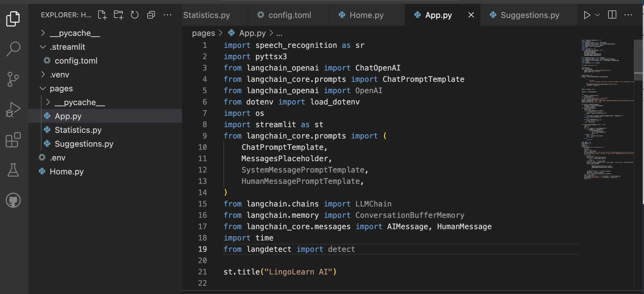The height and width of the screenshot is (294, 644).
Task: Collapse the .streamlit folder
Action: [x=43, y=47]
